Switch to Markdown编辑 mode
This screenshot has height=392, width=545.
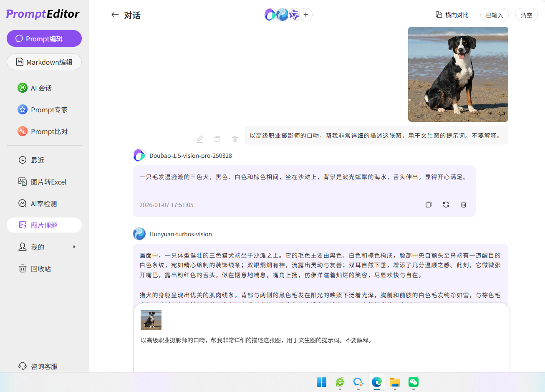[44, 62]
